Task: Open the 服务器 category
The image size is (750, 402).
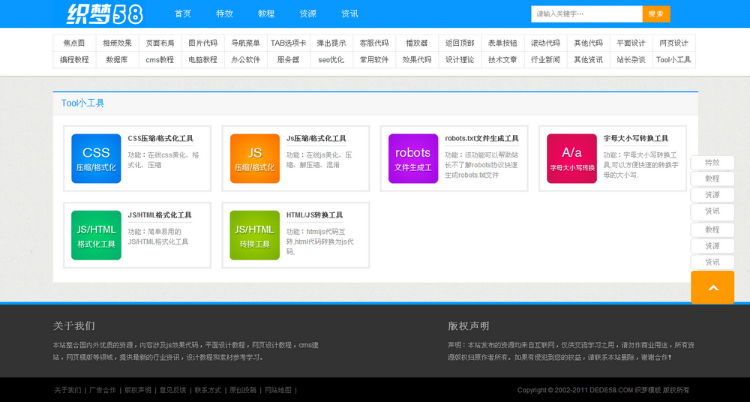Action: [x=288, y=60]
